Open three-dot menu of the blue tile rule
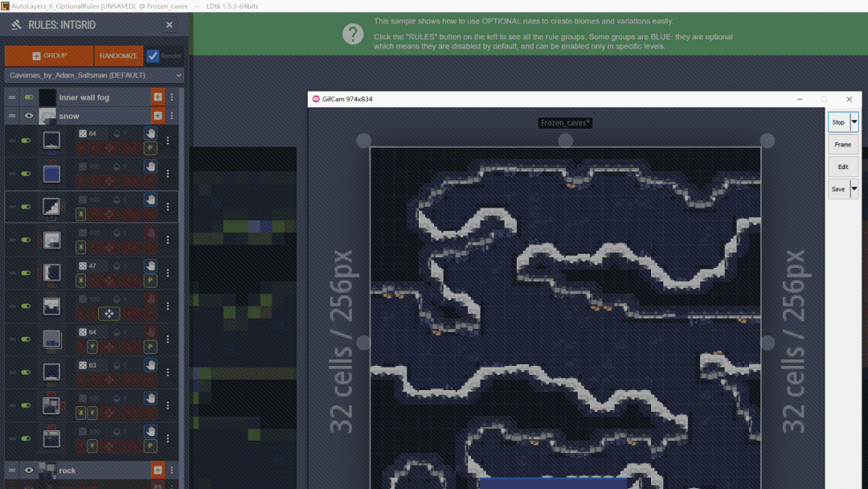This screenshot has height=489, width=868. coord(168,174)
